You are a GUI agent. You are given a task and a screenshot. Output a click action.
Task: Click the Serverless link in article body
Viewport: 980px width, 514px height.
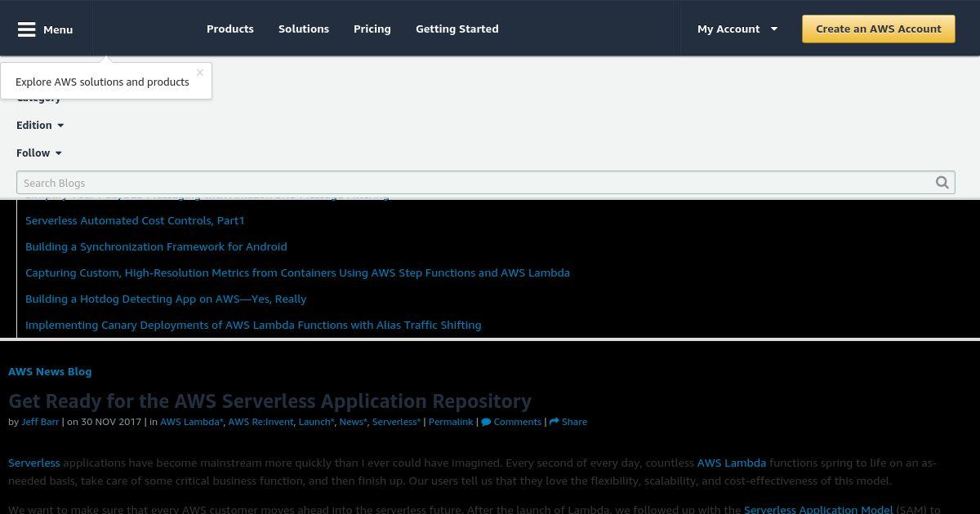pos(34,463)
